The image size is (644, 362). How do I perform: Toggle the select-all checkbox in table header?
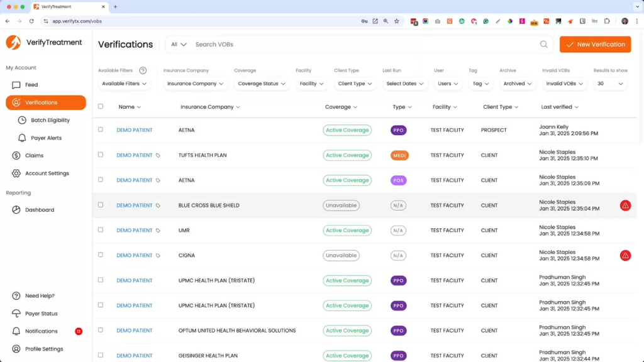click(101, 107)
